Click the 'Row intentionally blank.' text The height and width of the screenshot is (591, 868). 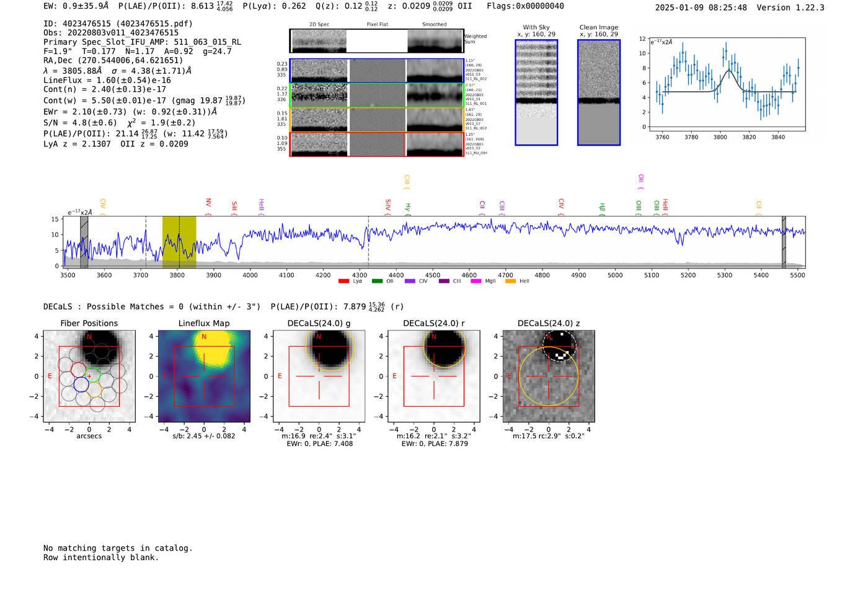(101, 558)
